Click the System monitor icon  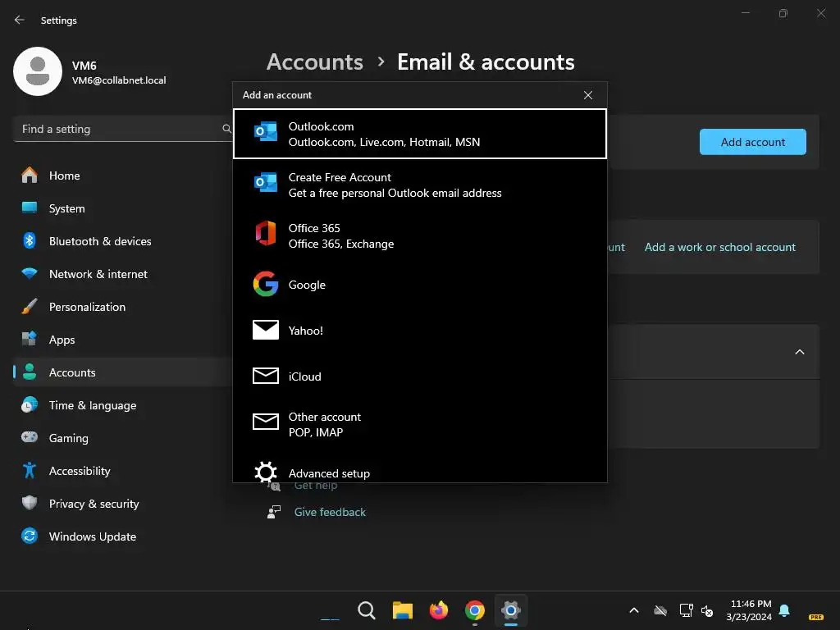click(30, 208)
